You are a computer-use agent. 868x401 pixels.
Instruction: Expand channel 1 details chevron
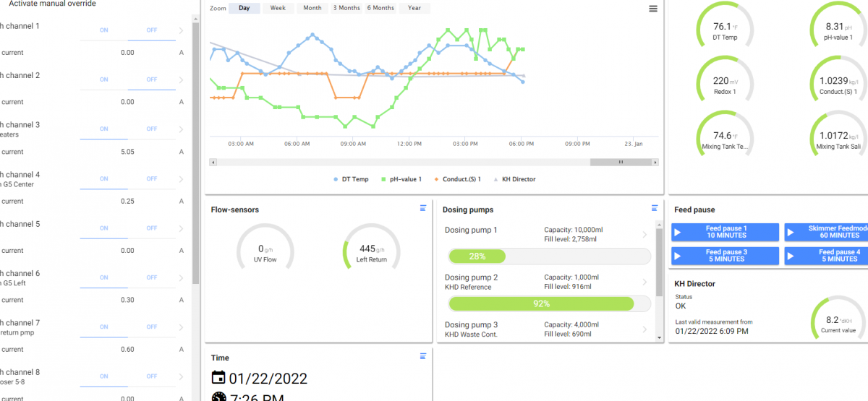coord(182,30)
